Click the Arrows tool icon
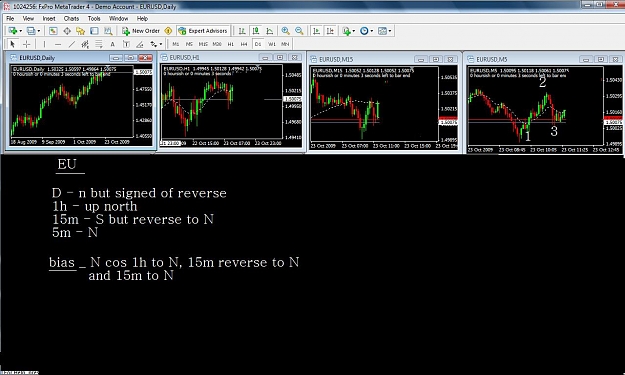The width and height of the screenshot is (625, 375). [153, 44]
